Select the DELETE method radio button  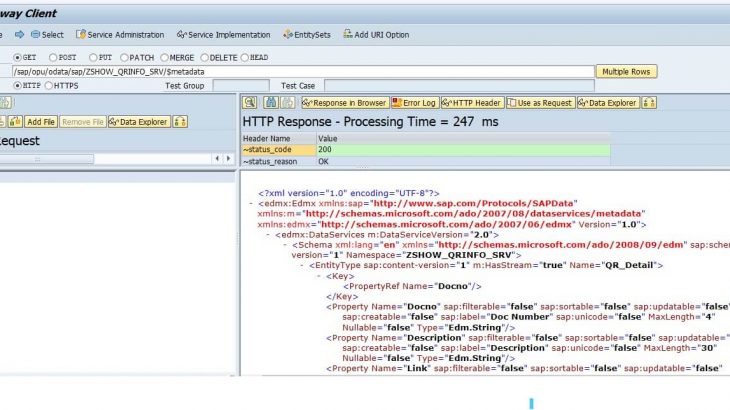(x=204, y=57)
